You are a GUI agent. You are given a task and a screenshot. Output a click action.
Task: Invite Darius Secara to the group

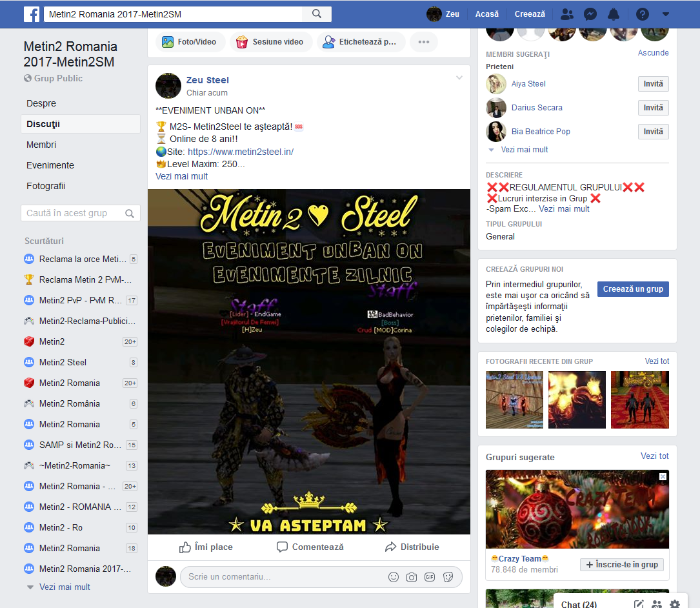coord(653,108)
